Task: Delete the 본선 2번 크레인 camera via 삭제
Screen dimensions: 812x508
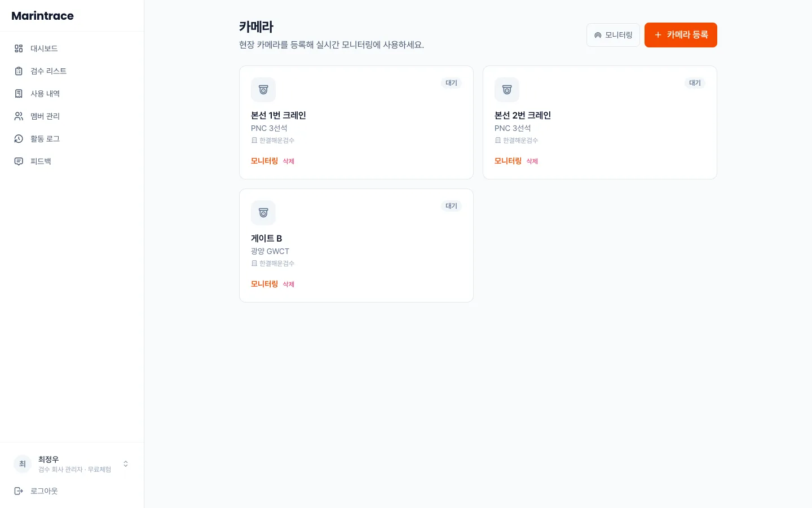Action: [532, 161]
